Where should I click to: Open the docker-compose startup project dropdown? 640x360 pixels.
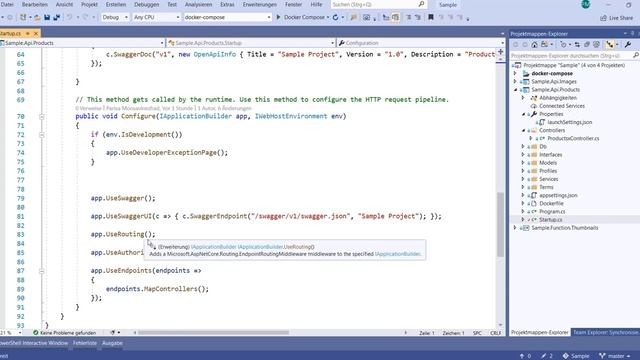tap(227, 18)
